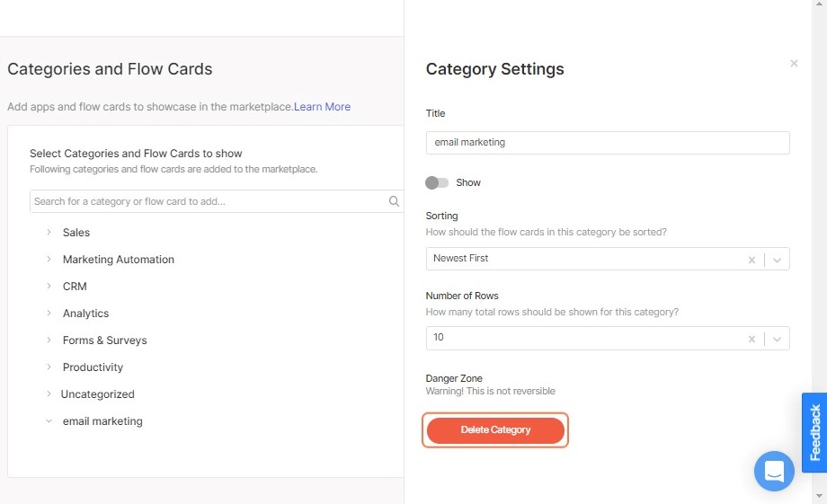The width and height of the screenshot is (827, 504).
Task: Click the Delete Category button
Action: 495,430
